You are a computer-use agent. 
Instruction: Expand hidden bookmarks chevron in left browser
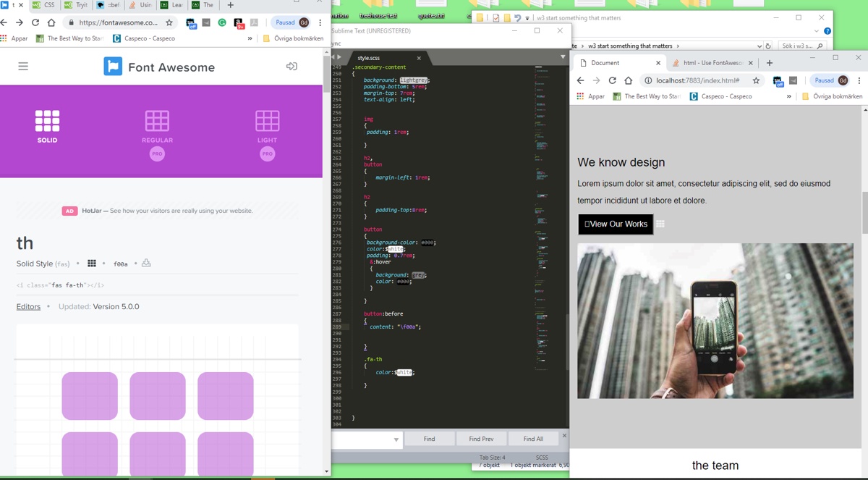click(x=250, y=38)
